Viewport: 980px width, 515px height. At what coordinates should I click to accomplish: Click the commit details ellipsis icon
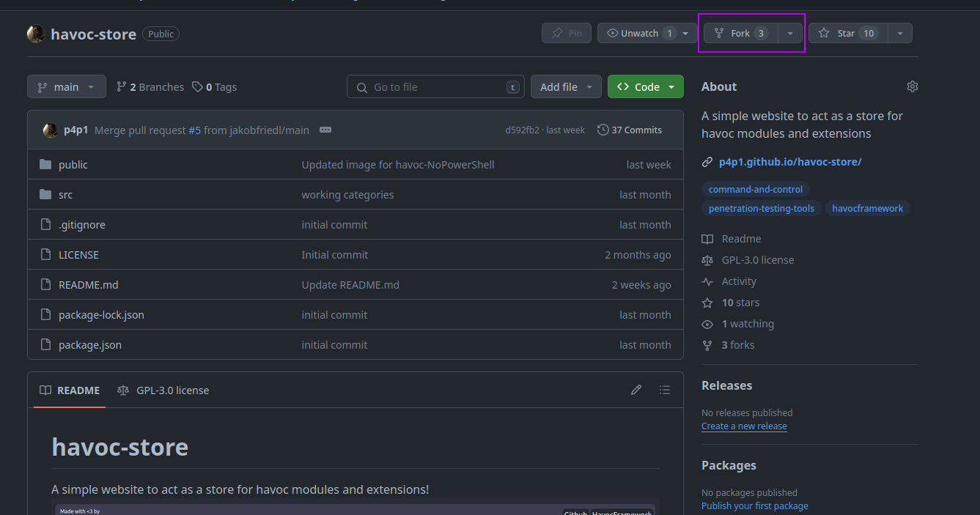[325, 130]
